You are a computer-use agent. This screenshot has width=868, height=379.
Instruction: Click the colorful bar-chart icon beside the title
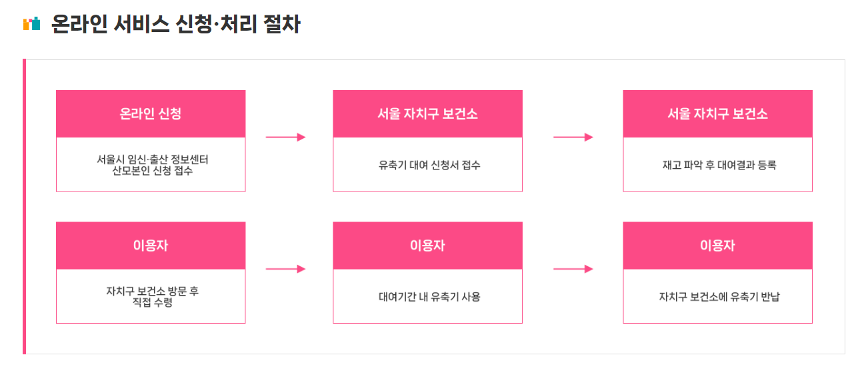pyautogui.click(x=31, y=25)
